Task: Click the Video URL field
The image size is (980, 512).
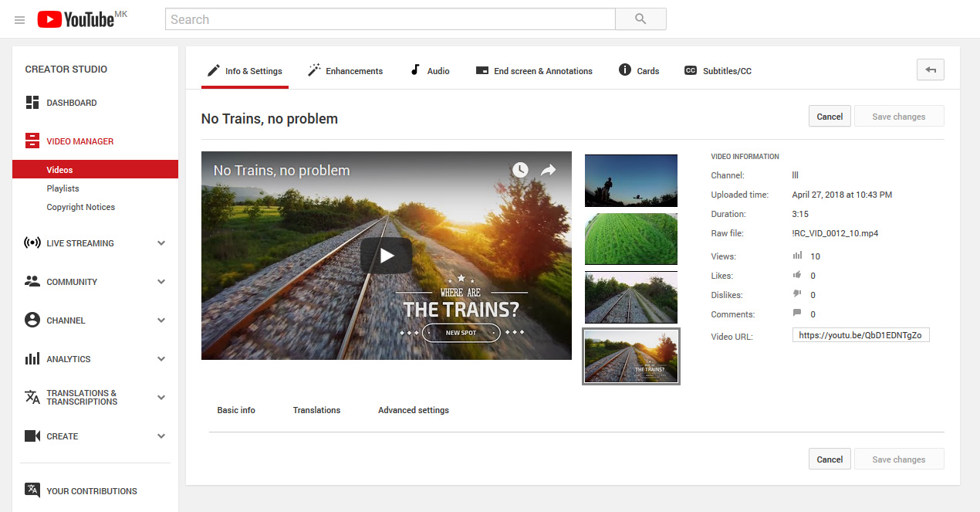Action: [860, 335]
